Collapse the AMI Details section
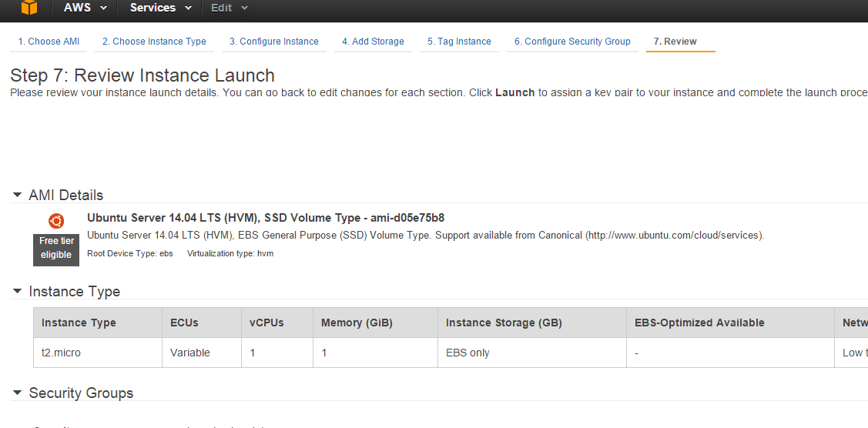This screenshot has width=868, height=428. [17, 196]
